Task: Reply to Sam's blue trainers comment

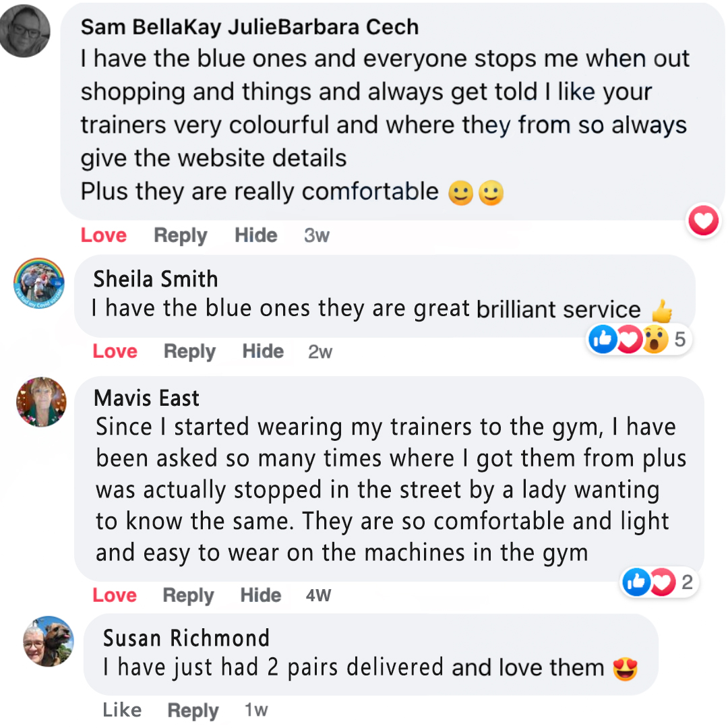Action: (180, 235)
